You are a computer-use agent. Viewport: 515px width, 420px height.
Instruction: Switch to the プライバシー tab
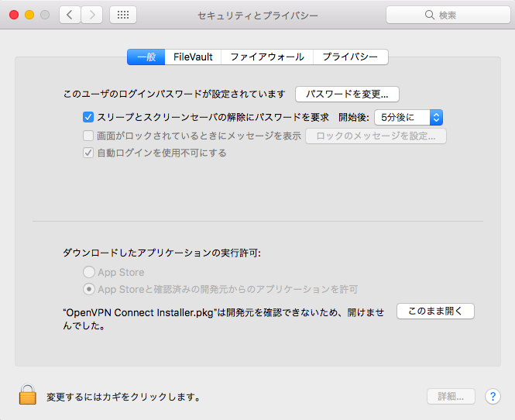coord(351,57)
